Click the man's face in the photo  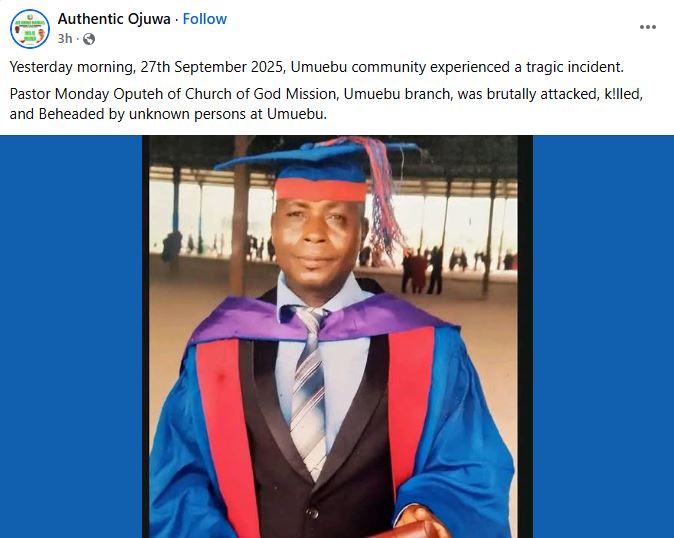click(316, 238)
